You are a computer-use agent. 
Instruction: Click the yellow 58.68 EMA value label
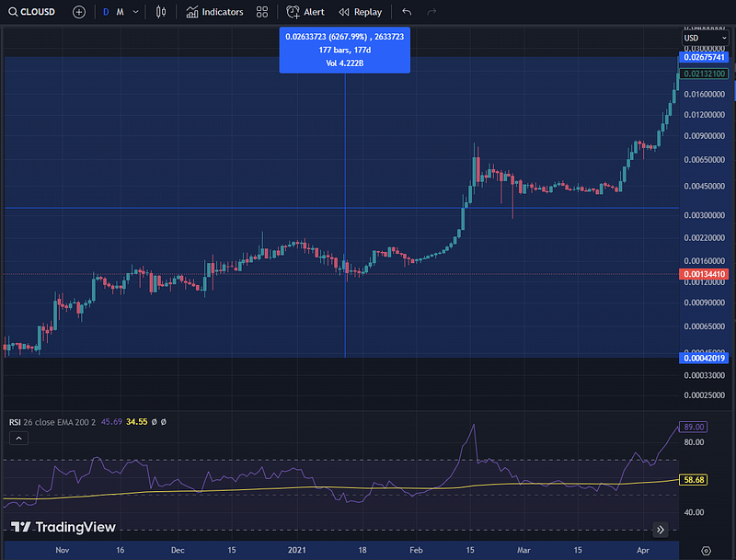pos(694,480)
